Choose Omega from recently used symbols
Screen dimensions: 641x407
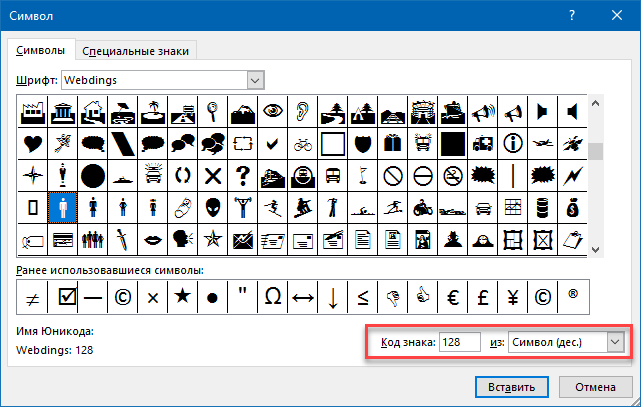pos(273,297)
